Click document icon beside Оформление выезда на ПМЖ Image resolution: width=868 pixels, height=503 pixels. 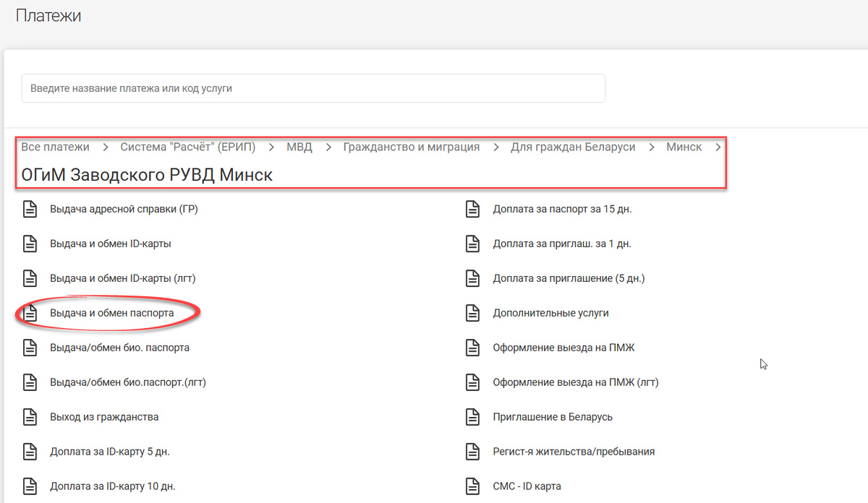(472, 348)
